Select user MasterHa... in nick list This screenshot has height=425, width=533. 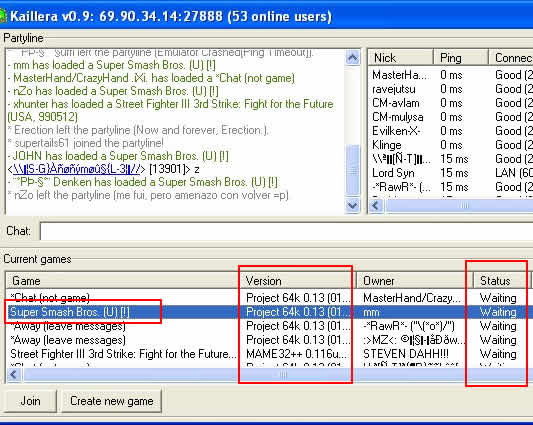400,75
